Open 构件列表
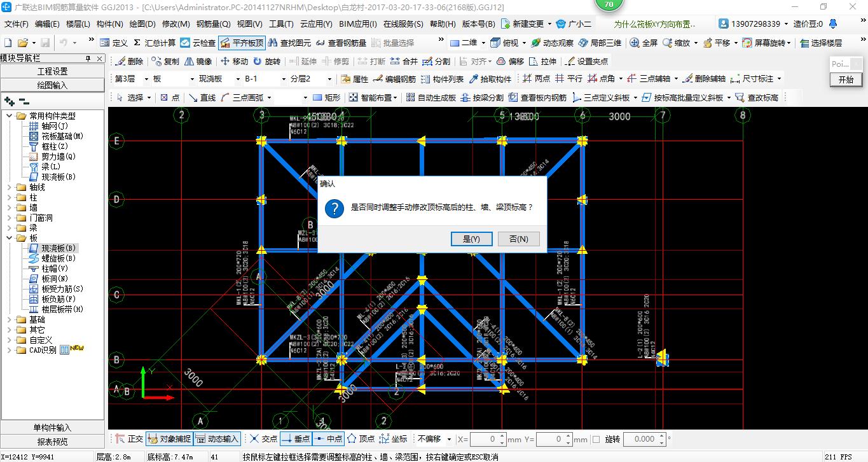This screenshot has width=868, height=462. click(442, 79)
